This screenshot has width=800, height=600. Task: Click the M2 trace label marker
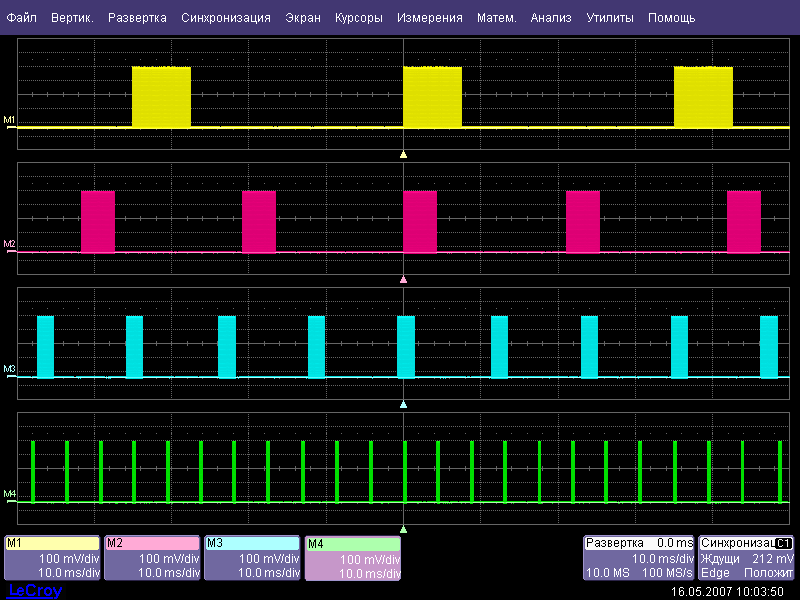coord(10,244)
